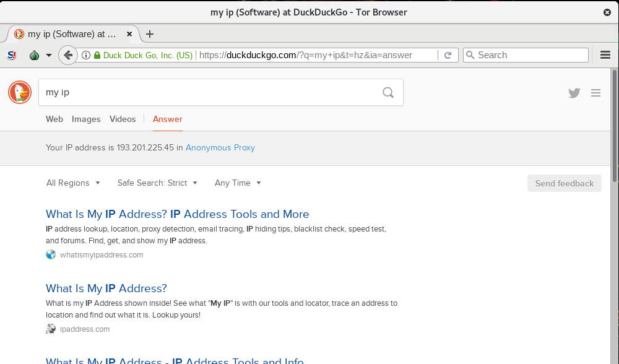Switch to the Web results tab

coord(54,119)
